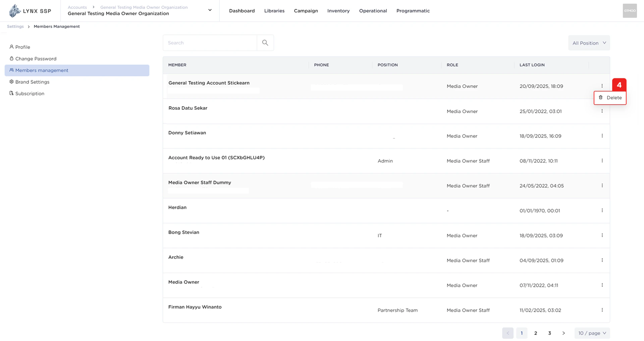Click the LAST LOGIN column header
The width and height of the screenshot is (644, 341).
(532, 65)
